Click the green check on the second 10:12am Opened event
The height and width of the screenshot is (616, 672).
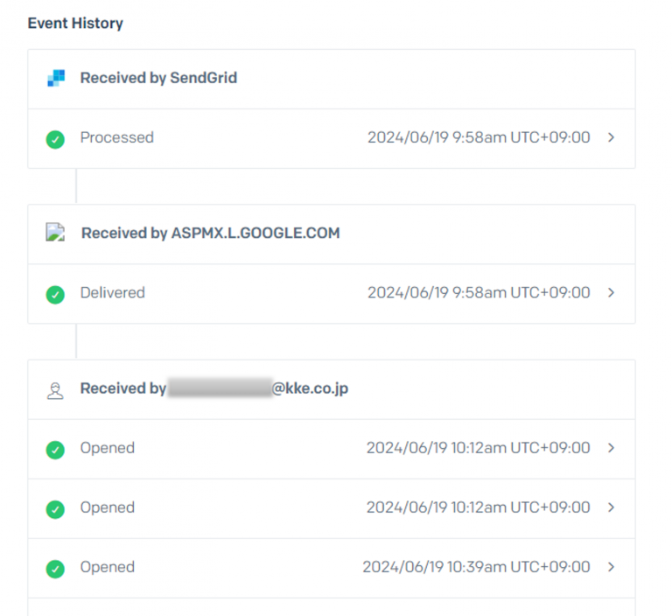pos(55,509)
